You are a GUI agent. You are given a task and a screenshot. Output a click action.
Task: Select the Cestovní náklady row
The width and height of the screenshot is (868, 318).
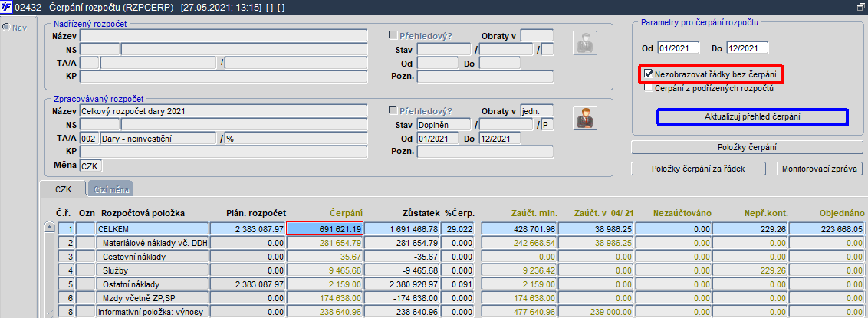153,257
